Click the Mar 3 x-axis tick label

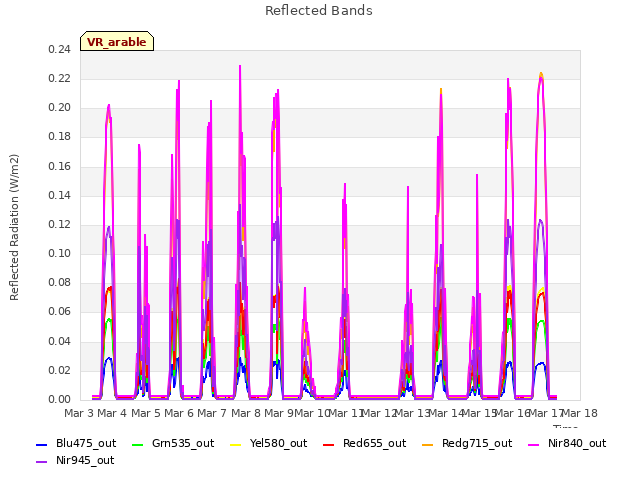79,413
